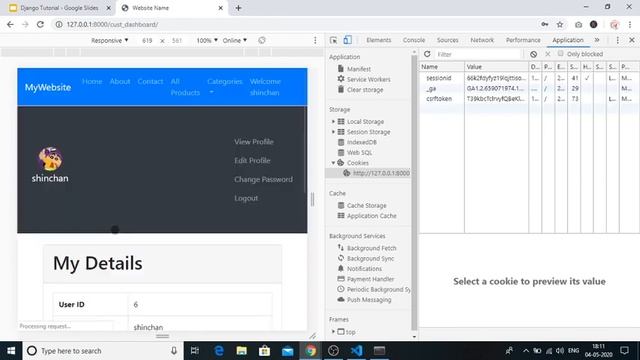
Task: Click the clear all cookies icon
Action: pyautogui.click(x=533, y=54)
